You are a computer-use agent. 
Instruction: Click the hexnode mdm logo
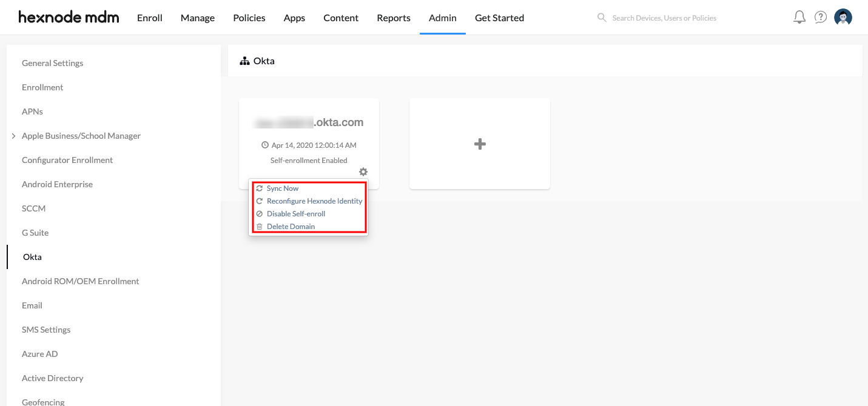[69, 17]
